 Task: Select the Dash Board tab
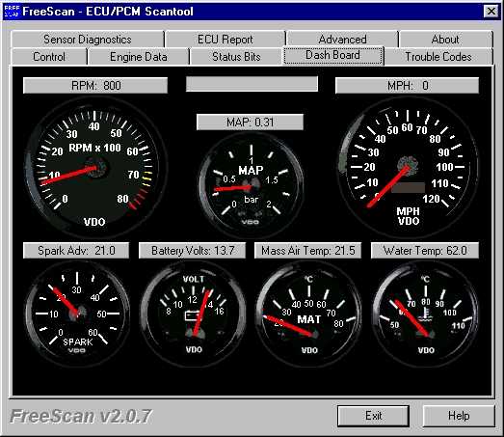333,55
